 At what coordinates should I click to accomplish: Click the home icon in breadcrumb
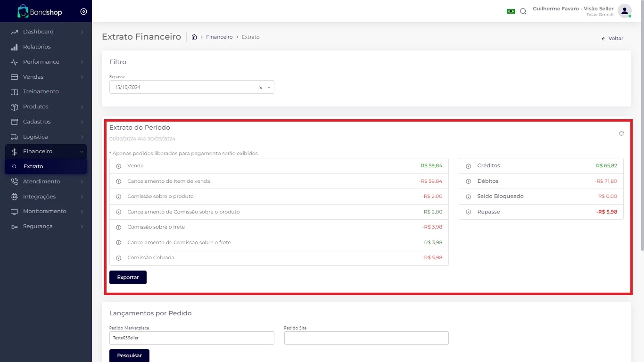(194, 37)
